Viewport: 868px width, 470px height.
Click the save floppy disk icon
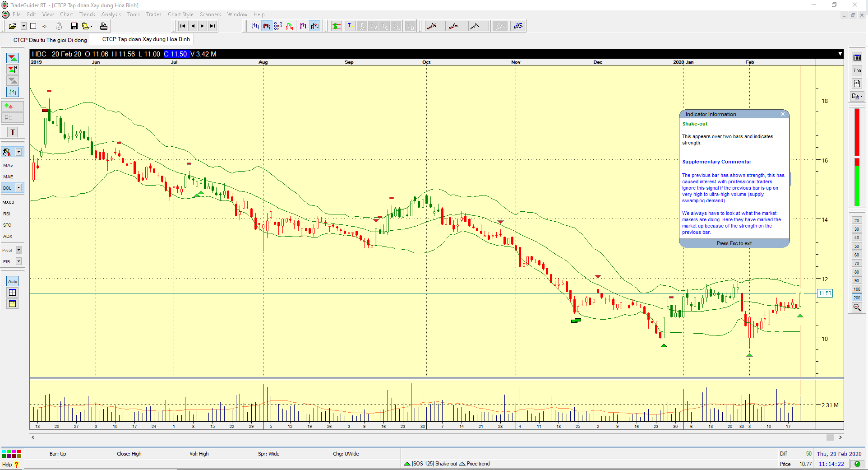(74, 26)
